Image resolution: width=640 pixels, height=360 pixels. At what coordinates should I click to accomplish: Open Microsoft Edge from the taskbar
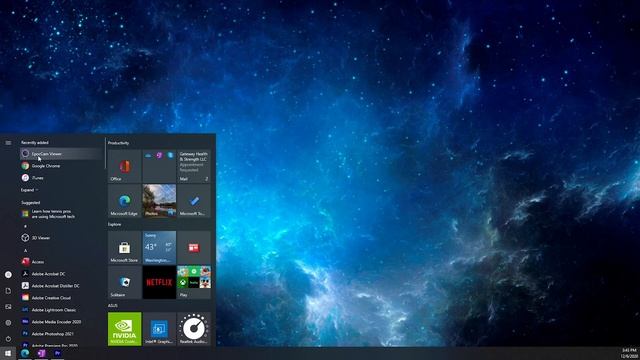click(25, 353)
